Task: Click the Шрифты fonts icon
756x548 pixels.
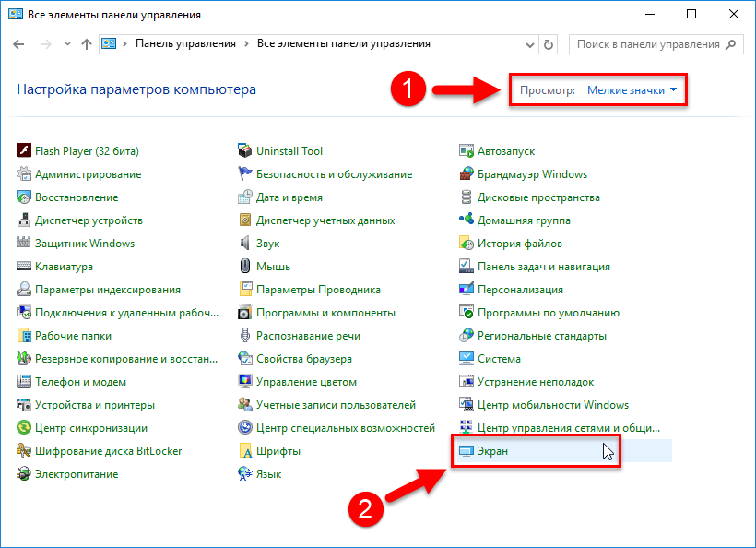Action: pos(245,451)
